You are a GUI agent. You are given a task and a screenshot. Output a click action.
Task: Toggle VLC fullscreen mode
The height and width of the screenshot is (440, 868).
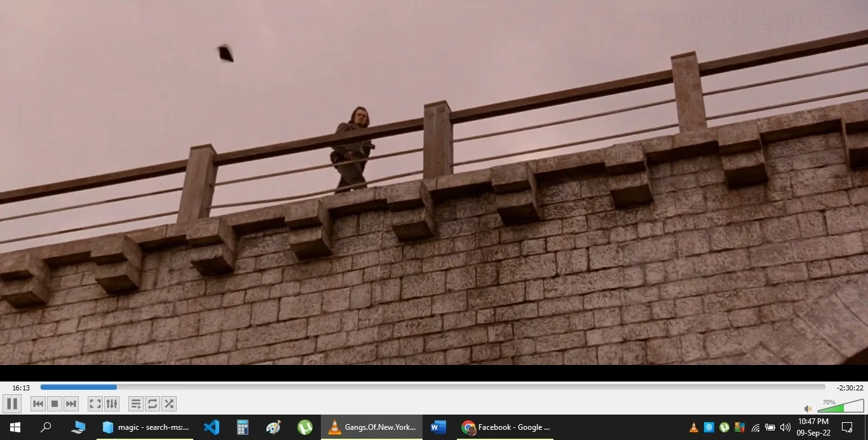point(95,404)
